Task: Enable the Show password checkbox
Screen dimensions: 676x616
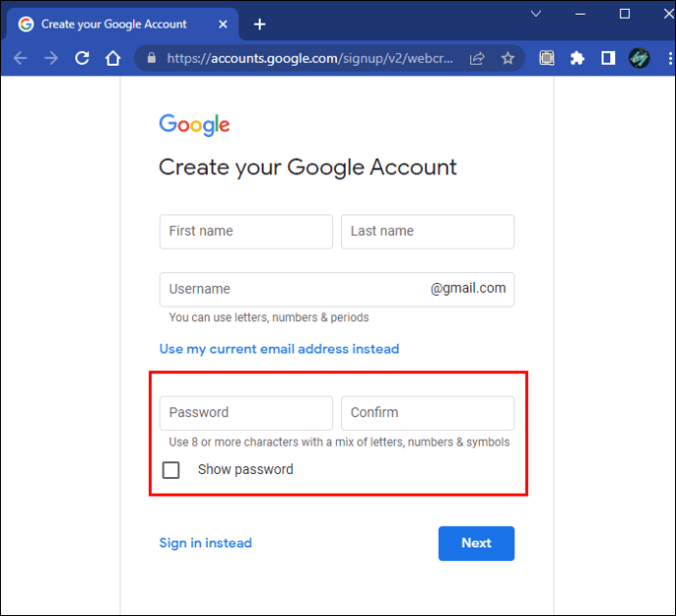Action: [171, 470]
